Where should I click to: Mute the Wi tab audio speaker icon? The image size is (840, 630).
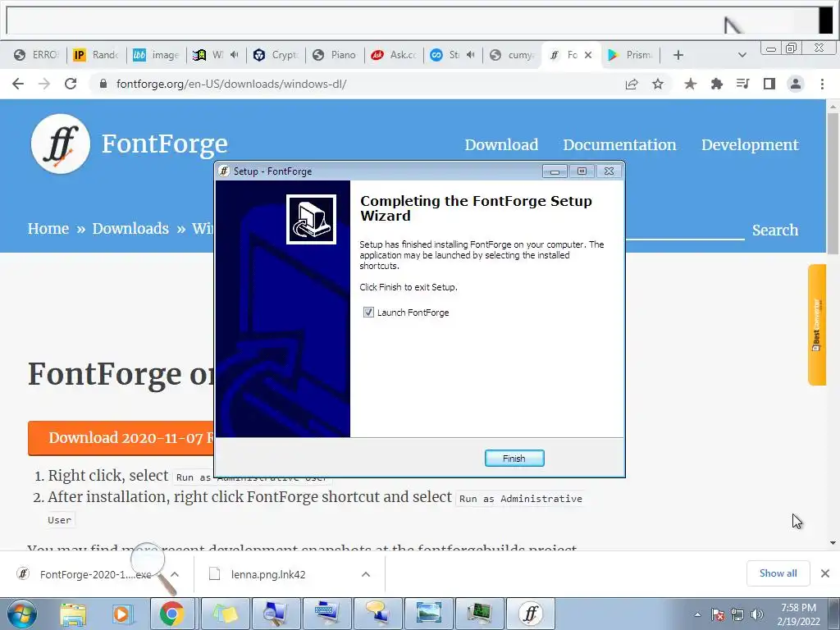click(x=235, y=55)
